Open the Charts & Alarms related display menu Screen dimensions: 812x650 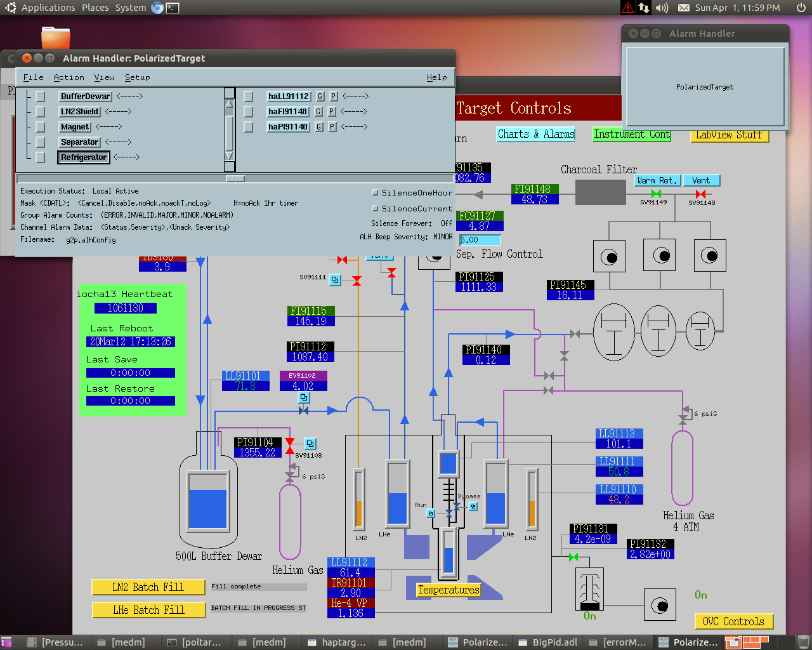coord(536,134)
